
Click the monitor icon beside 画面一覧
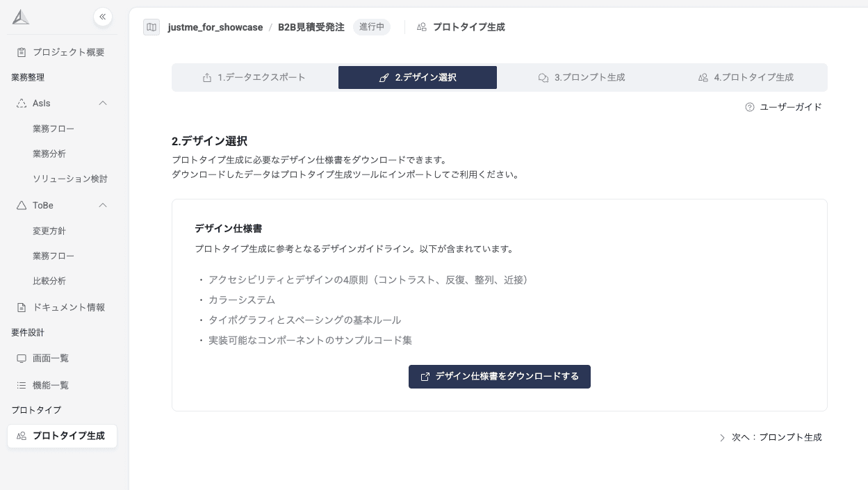[x=22, y=358]
